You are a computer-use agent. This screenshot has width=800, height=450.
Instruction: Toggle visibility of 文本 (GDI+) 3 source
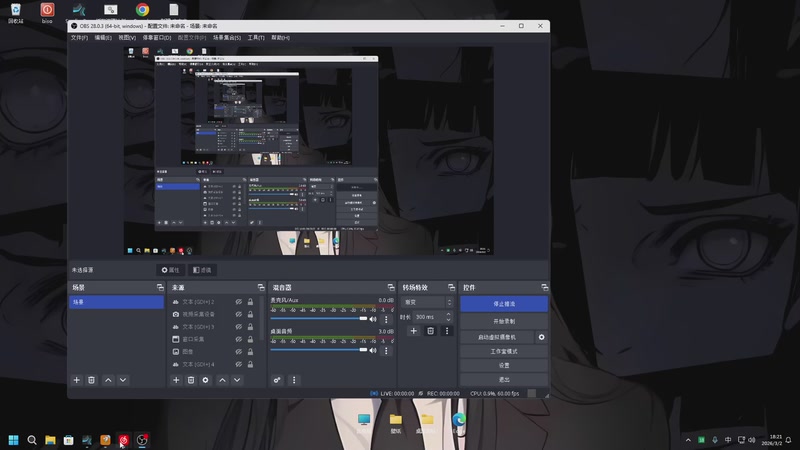coord(238,327)
